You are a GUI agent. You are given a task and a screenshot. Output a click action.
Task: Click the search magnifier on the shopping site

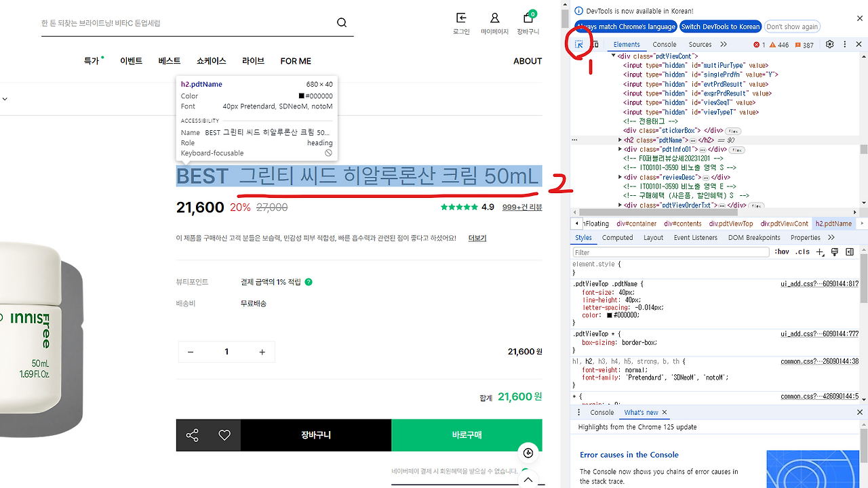click(x=341, y=22)
